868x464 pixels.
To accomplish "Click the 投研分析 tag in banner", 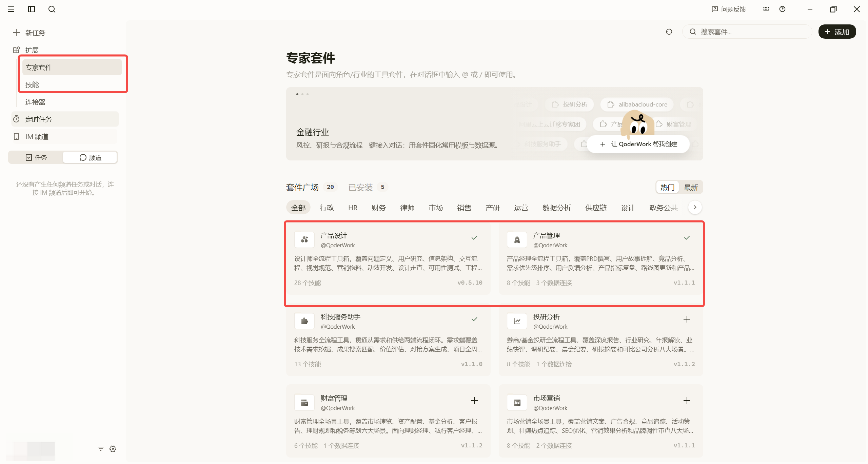I will [570, 104].
